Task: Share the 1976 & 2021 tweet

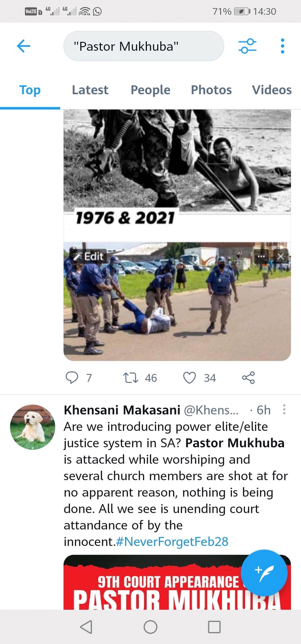Action: [x=248, y=378]
